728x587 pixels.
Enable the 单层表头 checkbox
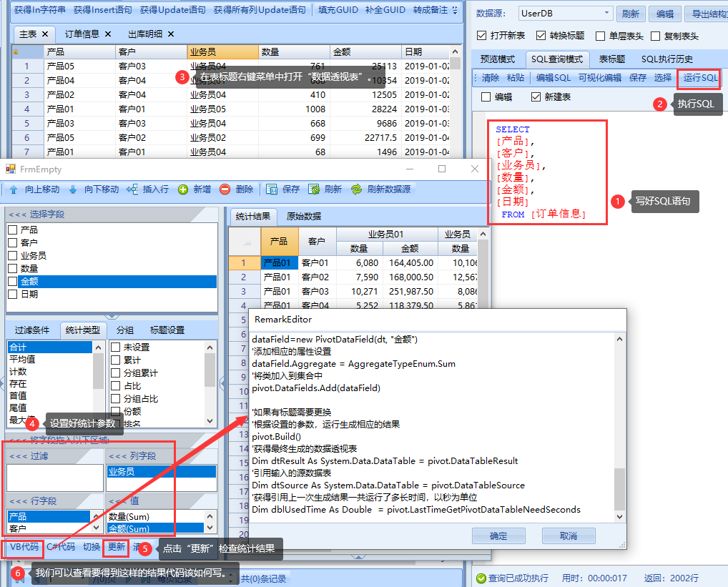[600, 36]
